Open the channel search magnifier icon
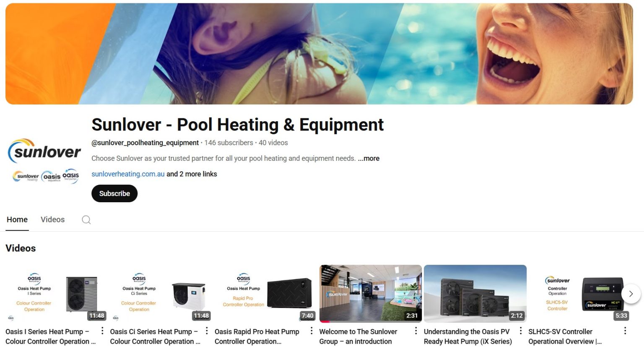The image size is (644, 347). [86, 220]
